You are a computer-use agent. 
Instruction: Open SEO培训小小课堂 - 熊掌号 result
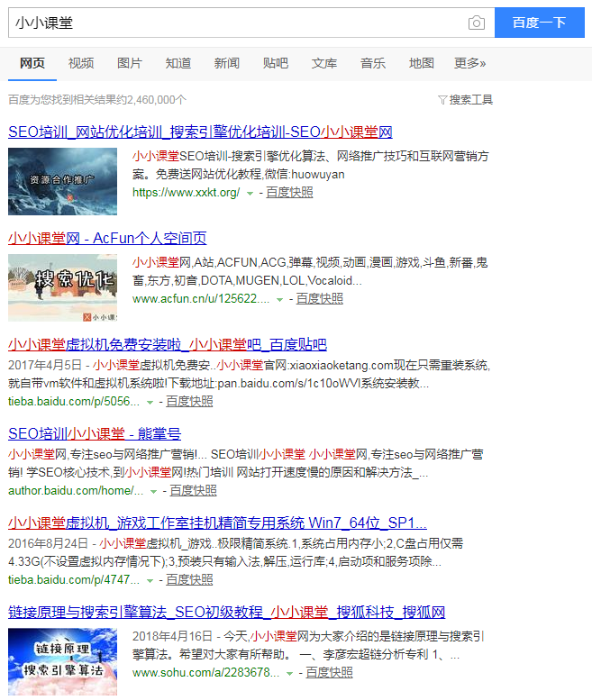click(95, 433)
